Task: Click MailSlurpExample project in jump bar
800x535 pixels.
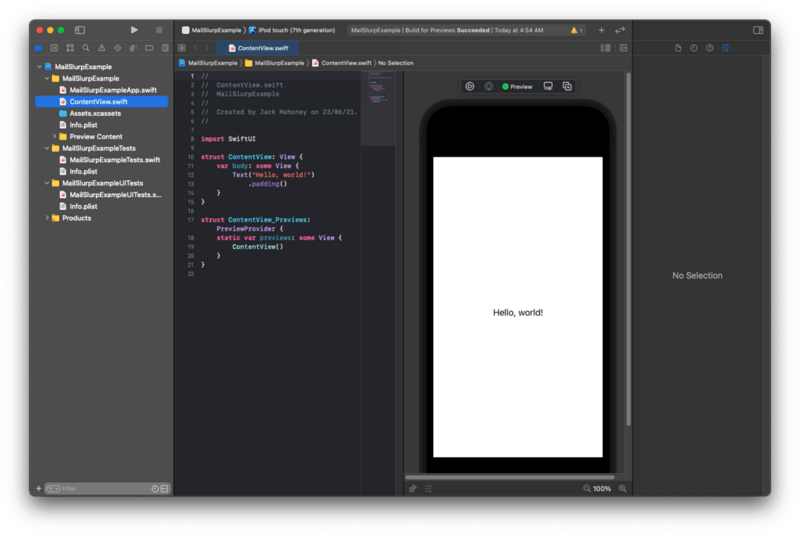Action: click(208, 63)
